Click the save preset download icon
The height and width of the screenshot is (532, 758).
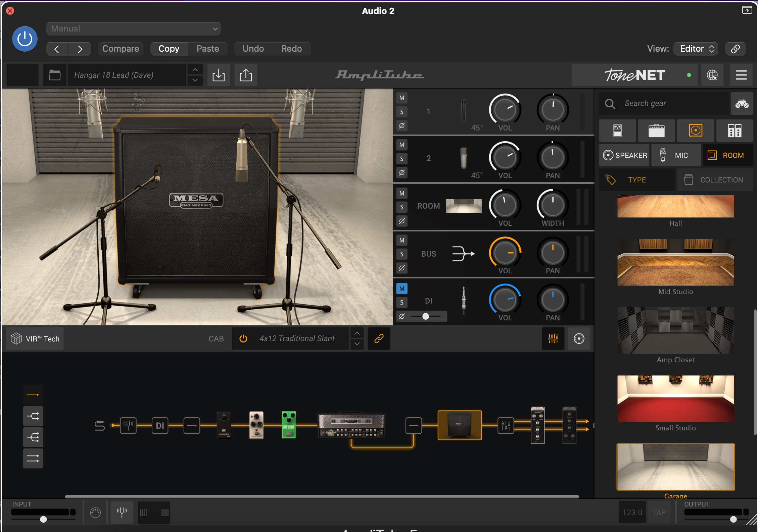coord(219,75)
